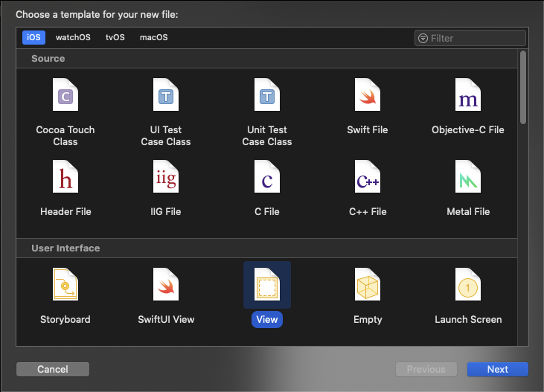Screen dimensions: 544x392
Task: Click the "Header File" label text
Action: pos(65,211)
